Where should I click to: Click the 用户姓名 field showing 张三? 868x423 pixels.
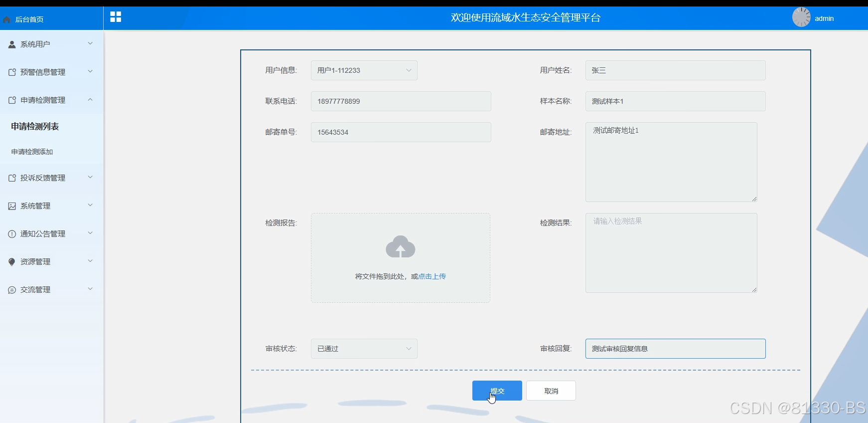pyautogui.click(x=676, y=70)
